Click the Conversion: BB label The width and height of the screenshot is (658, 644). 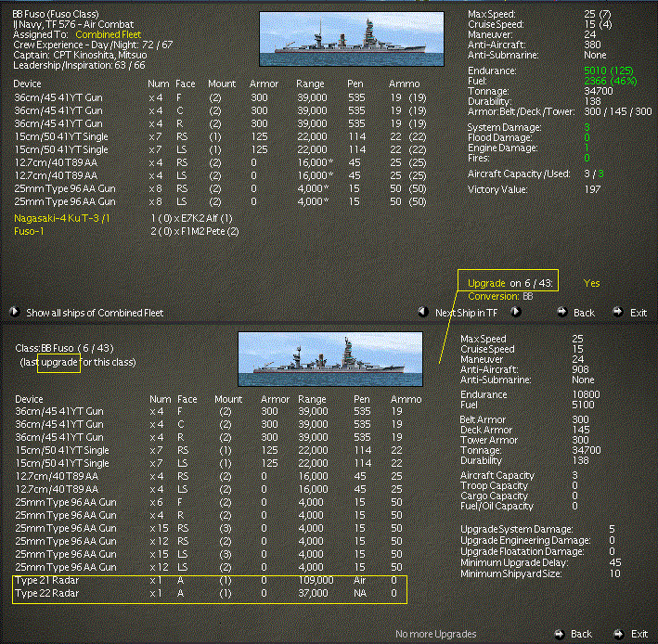coord(500,296)
